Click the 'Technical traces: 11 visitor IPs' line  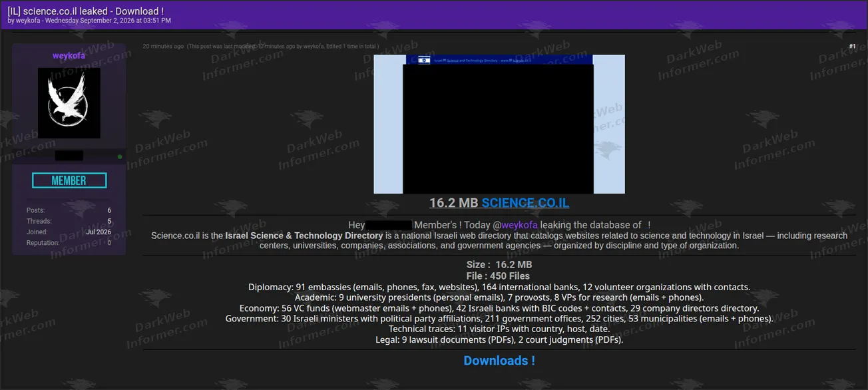coord(499,329)
